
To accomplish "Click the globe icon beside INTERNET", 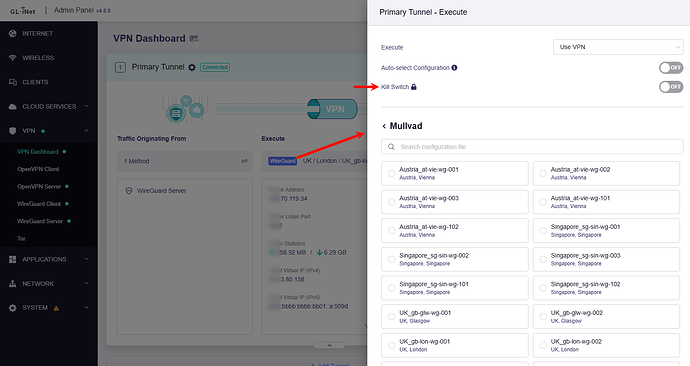I will click(x=12, y=33).
